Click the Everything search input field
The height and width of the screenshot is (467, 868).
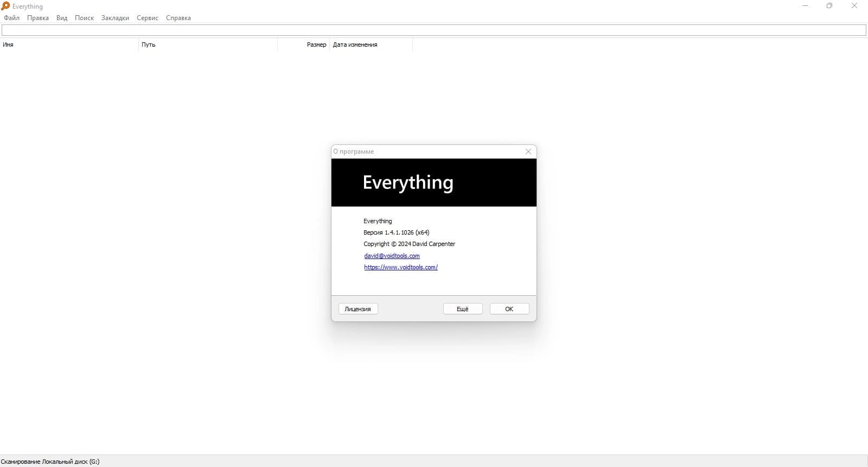pyautogui.click(x=434, y=30)
